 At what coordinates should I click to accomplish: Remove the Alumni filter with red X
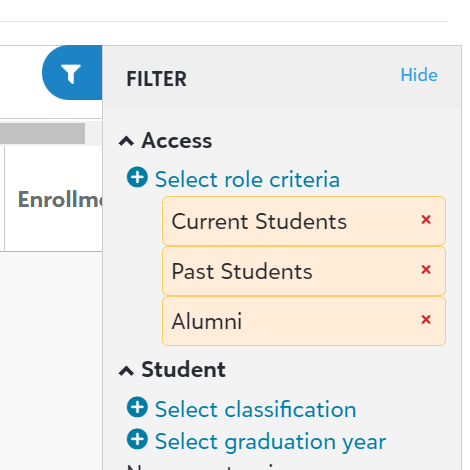pos(426,319)
